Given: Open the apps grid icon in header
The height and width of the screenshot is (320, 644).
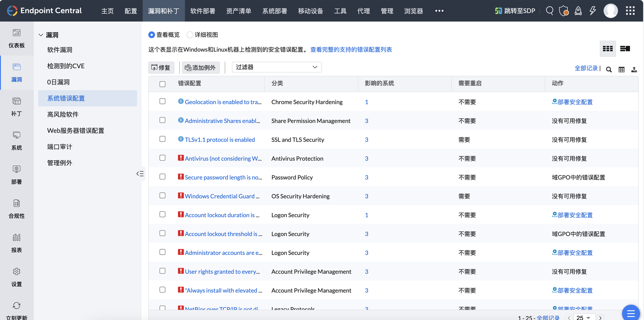Looking at the screenshot, I should point(630,11).
